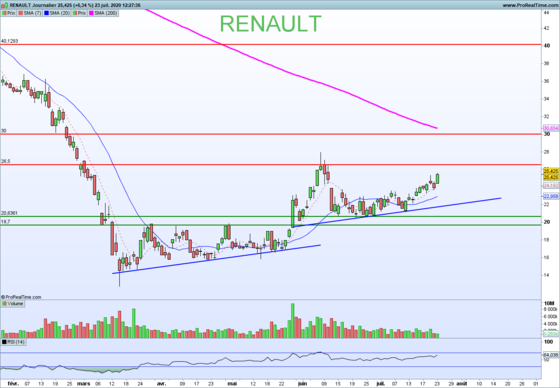Select the horizontal line labeled 26.5
Viewport: 560px width, 388px height.
tap(270, 165)
